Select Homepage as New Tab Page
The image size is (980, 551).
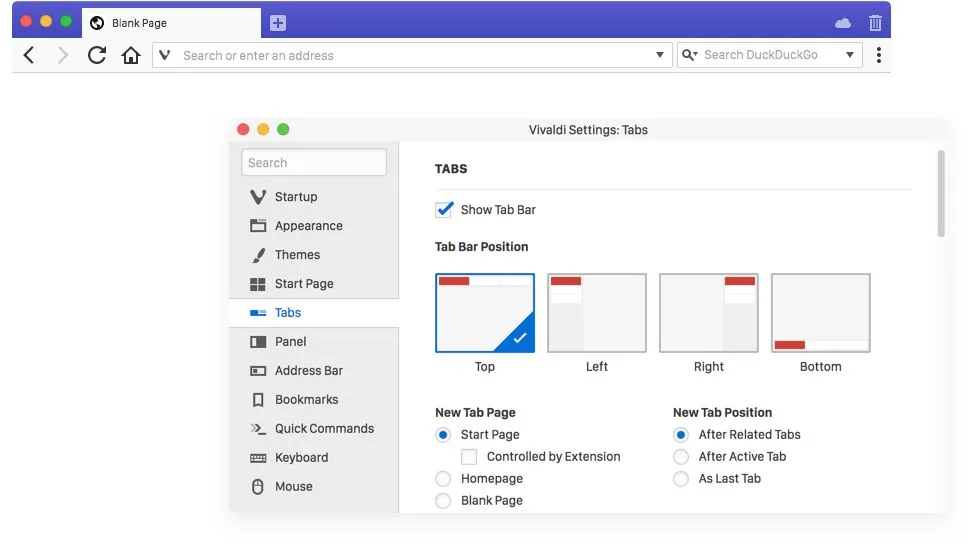(x=443, y=479)
